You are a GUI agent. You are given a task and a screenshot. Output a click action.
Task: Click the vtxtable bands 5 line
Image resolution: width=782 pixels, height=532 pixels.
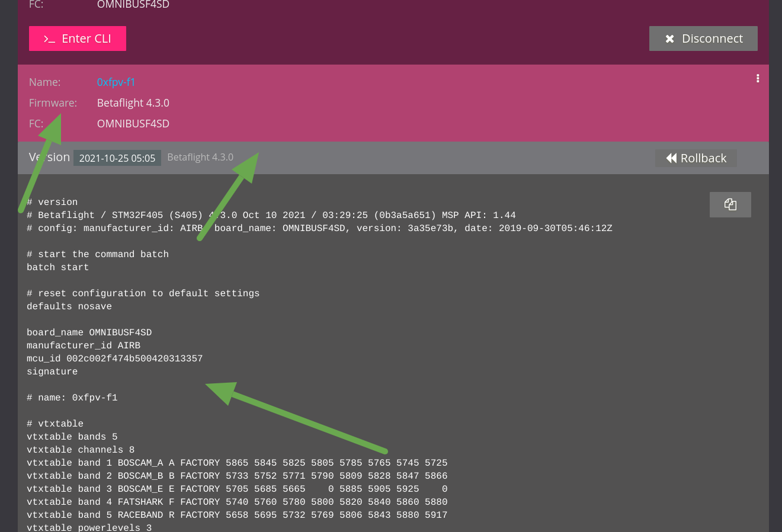pyautogui.click(x=72, y=437)
